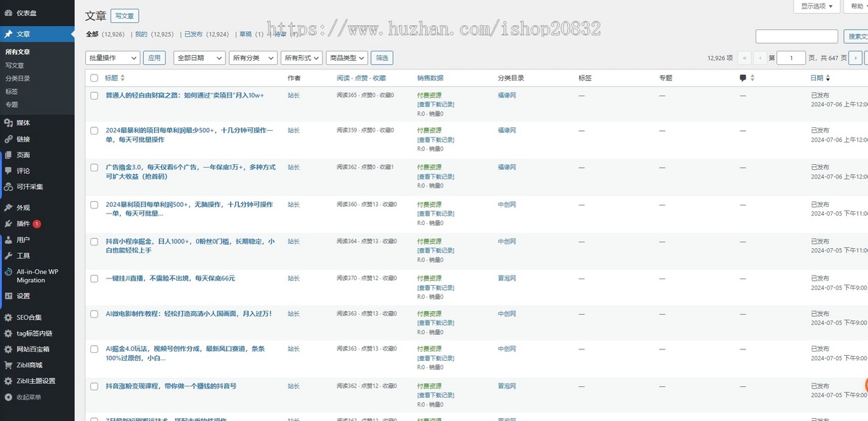Open the 仪表盘 dashboard icon
This screenshot has height=421, width=868.
point(8,13)
